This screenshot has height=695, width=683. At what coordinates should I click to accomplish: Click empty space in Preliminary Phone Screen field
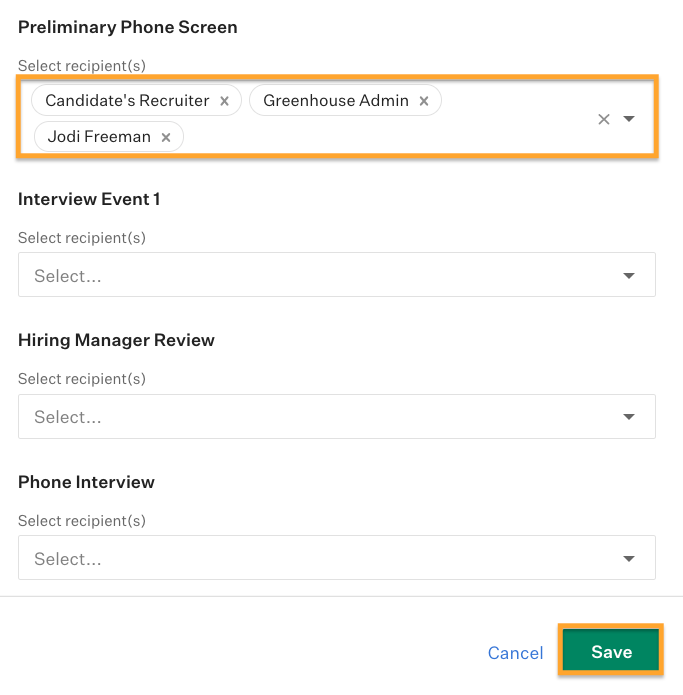(390, 137)
